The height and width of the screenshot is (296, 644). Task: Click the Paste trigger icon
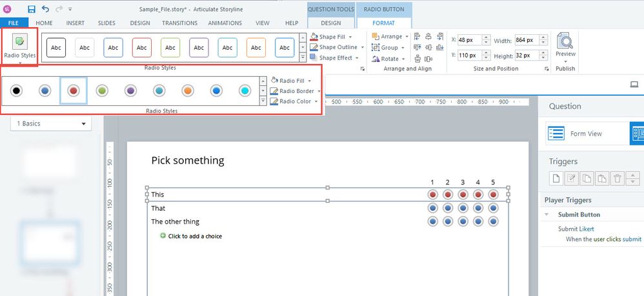(x=603, y=178)
